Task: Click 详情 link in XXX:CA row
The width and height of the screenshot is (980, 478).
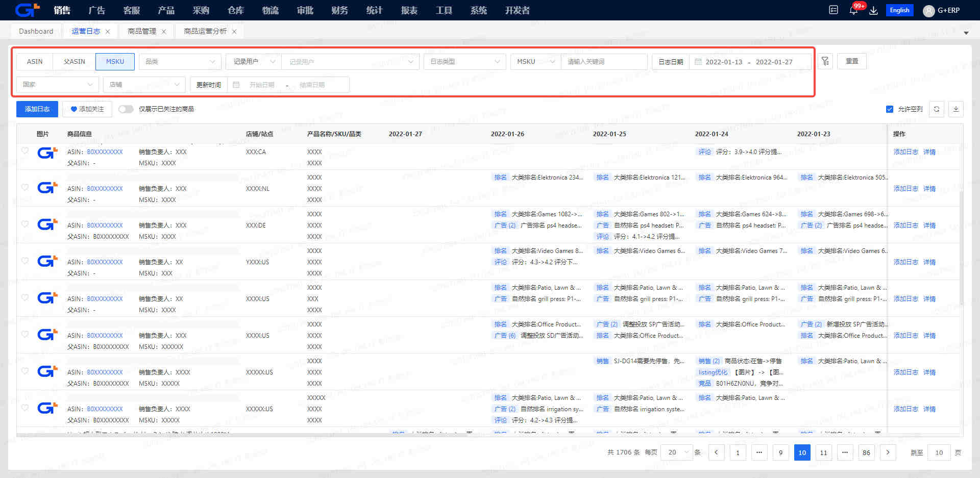Action: point(929,152)
